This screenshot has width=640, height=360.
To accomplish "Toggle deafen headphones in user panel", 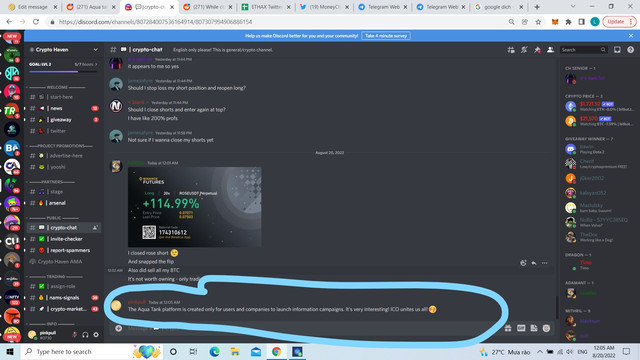I will 85,335.
